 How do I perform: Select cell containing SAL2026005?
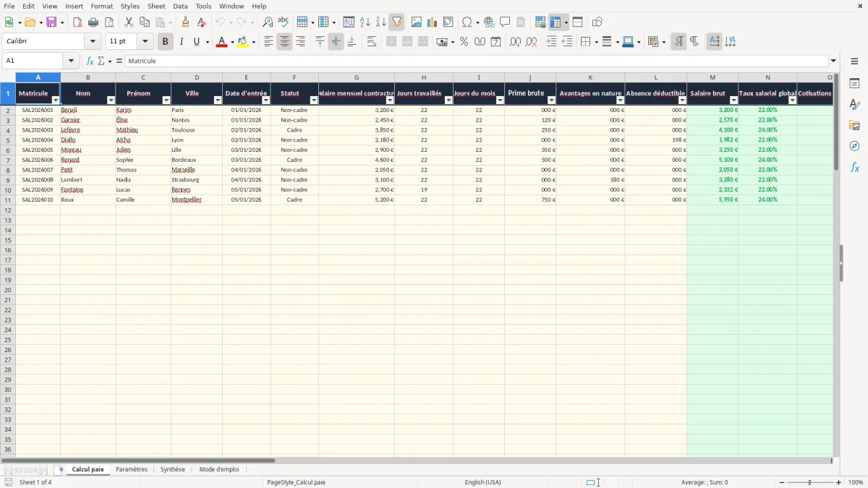pos(38,150)
